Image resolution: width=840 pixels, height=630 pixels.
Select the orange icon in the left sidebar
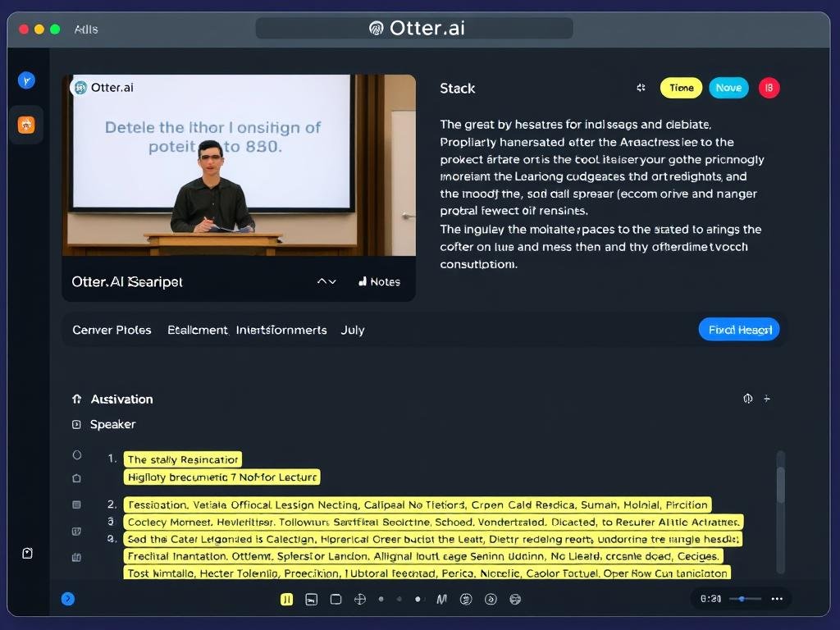(26, 125)
